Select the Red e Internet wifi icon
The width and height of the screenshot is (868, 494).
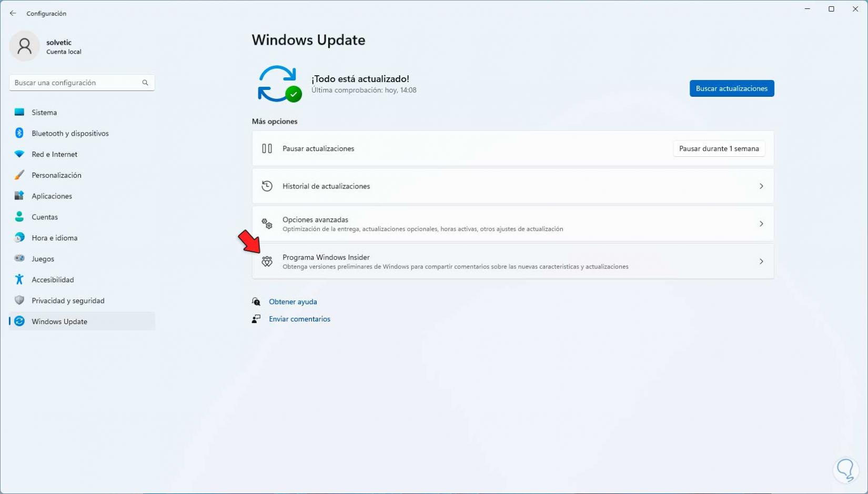19,154
